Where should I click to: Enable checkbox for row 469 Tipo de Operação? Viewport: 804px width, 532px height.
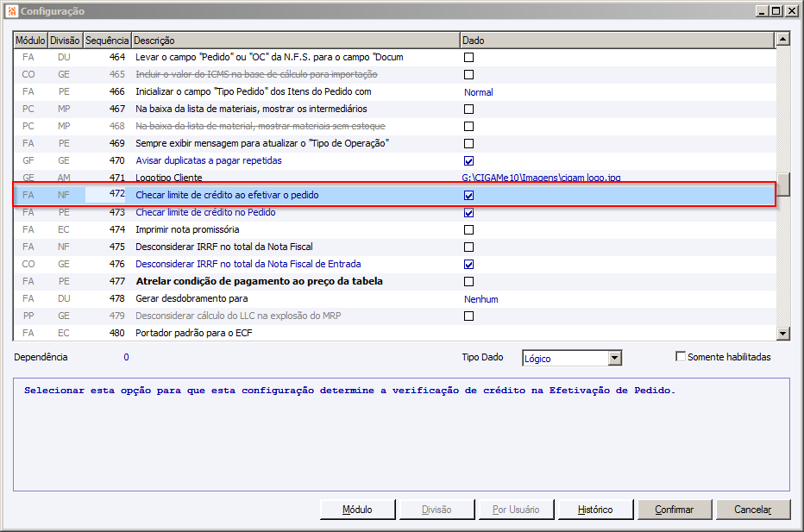pyautogui.click(x=468, y=143)
